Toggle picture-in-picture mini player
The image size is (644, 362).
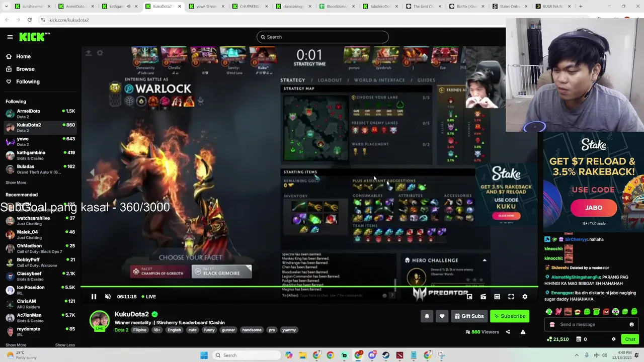[469, 297]
